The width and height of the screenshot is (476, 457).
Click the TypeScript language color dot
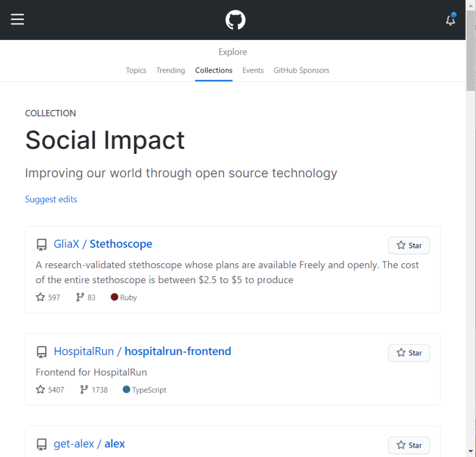click(126, 389)
